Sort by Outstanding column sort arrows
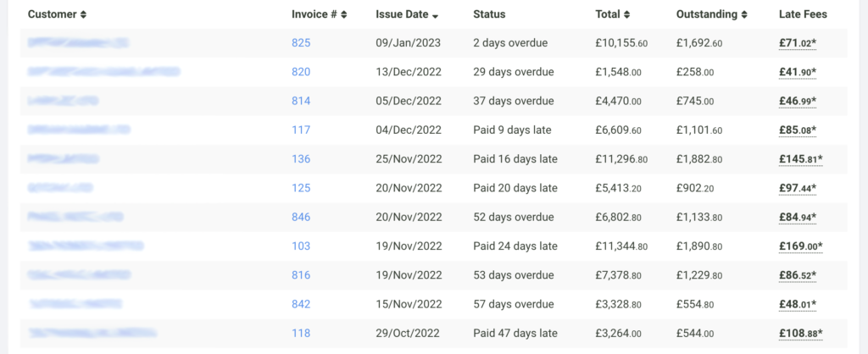 744,14
